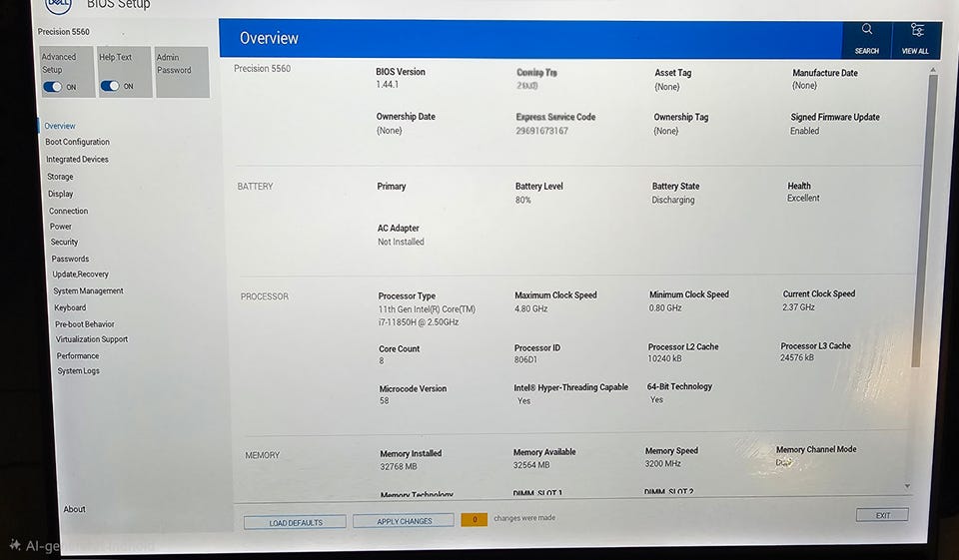Click Battery Level 80% value
This screenshot has width=959, height=560.
pyautogui.click(x=522, y=200)
